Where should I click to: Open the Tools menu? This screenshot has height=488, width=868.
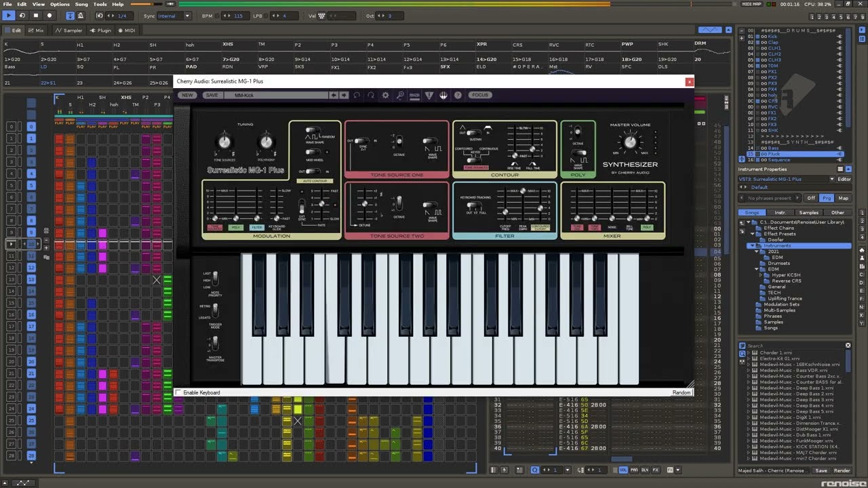[100, 4]
